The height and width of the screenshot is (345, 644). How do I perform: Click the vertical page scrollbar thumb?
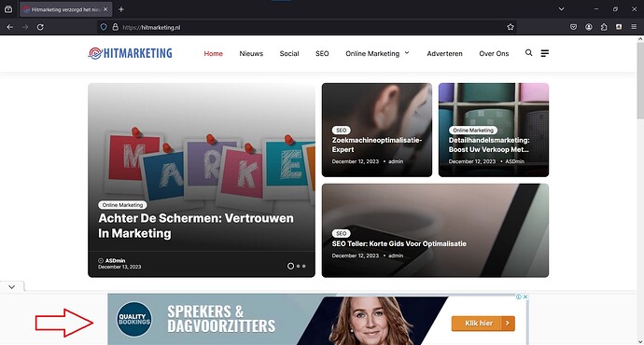(x=640, y=80)
